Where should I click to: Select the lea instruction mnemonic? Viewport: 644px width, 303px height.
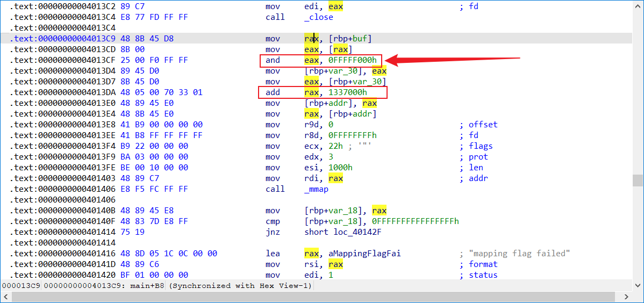[273, 254]
